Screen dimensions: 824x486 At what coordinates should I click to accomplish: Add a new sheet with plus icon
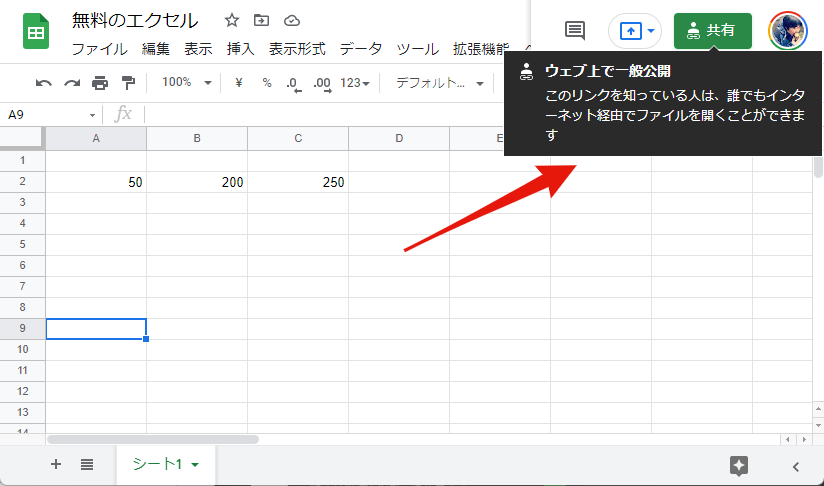56,465
